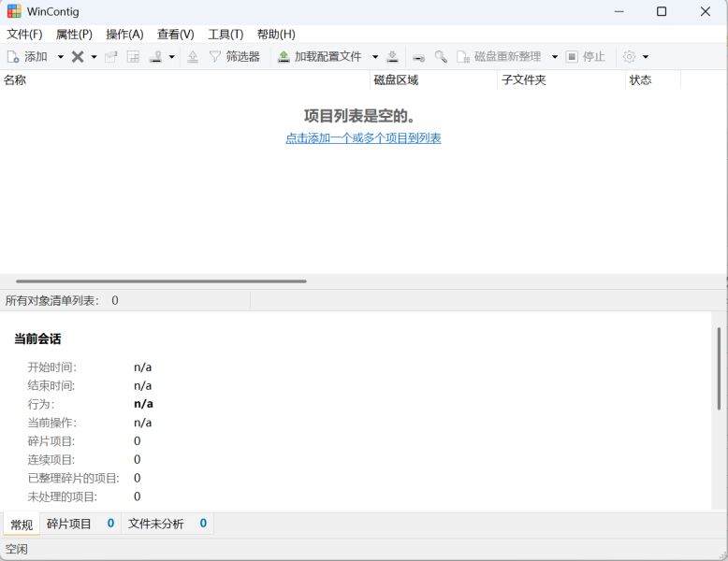Click the 所有对象清单列表: status text

(52, 301)
